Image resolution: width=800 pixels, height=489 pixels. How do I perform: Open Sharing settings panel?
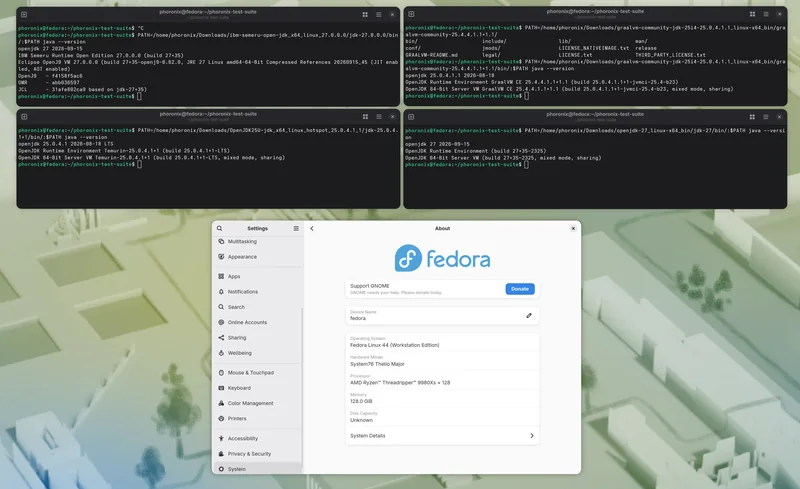pyautogui.click(x=258, y=337)
